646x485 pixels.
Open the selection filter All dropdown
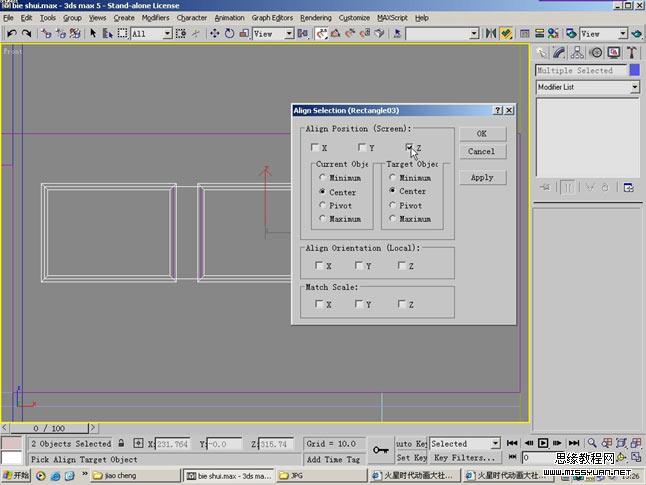click(167, 33)
